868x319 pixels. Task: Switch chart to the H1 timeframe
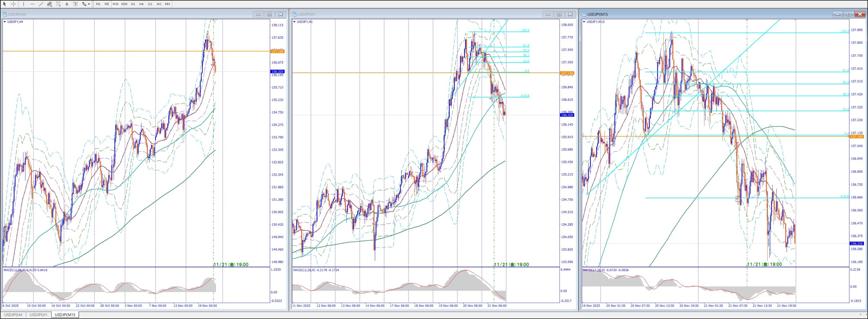(x=133, y=4)
